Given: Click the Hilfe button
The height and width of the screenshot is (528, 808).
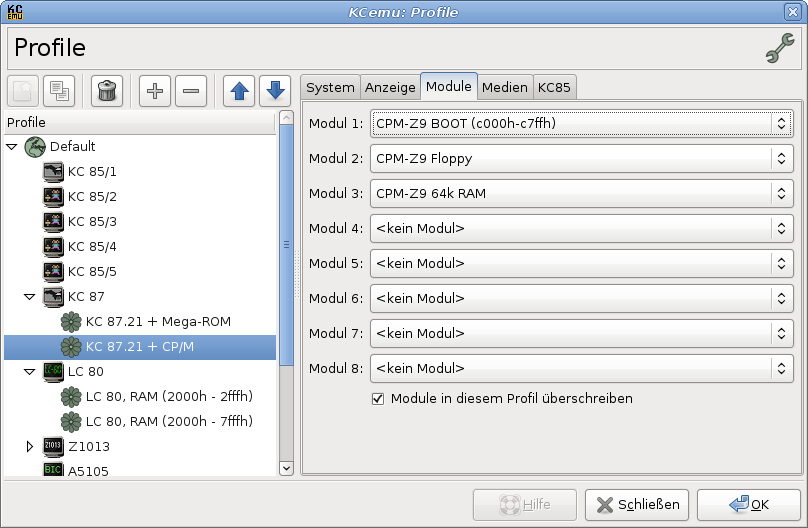Looking at the screenshot, I should pyautogui.click(x=525, y=505).
